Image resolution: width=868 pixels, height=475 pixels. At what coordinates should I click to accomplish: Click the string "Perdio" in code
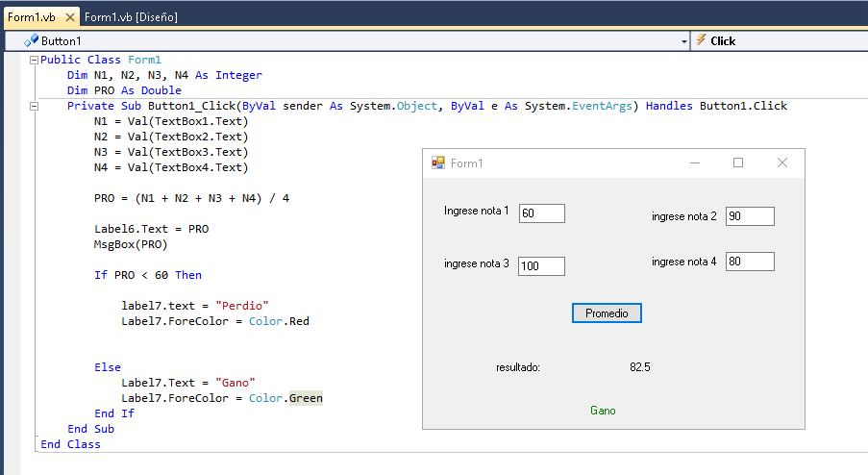242,306
